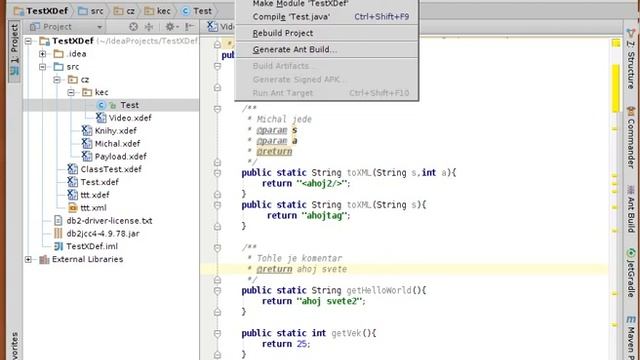Fold the getVek method
Image resolution: width=640 pixels, height=360 pixels.
pos(217,333)
